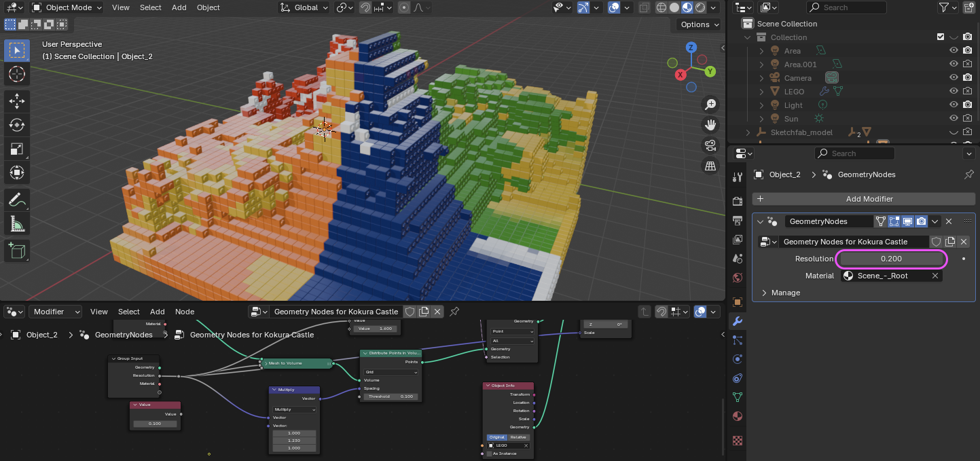
Task: Select the 3D Cursor tool
Action: click(x=17, y=75)
